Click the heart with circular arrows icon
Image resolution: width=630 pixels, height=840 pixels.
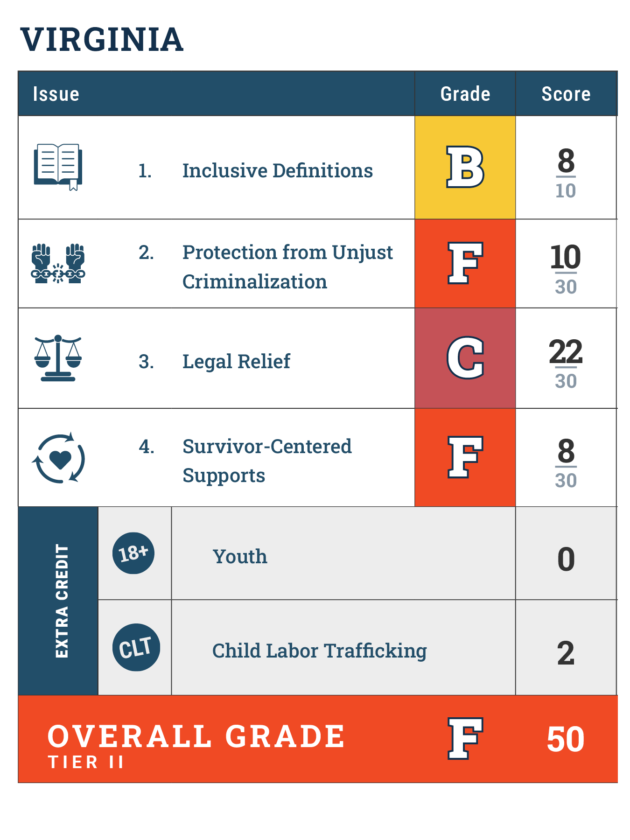[x=59, y=458]
